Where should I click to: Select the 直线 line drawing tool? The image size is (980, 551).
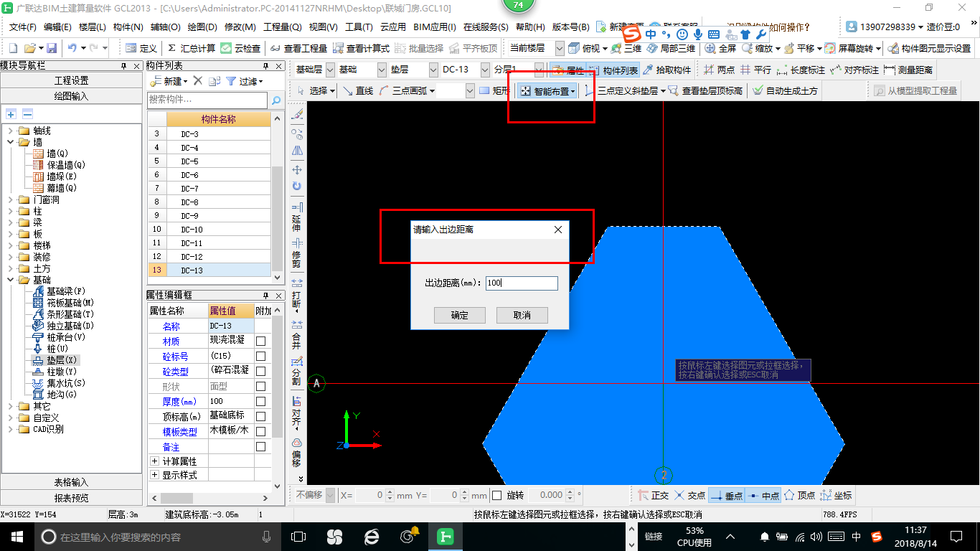coord(358,90)
